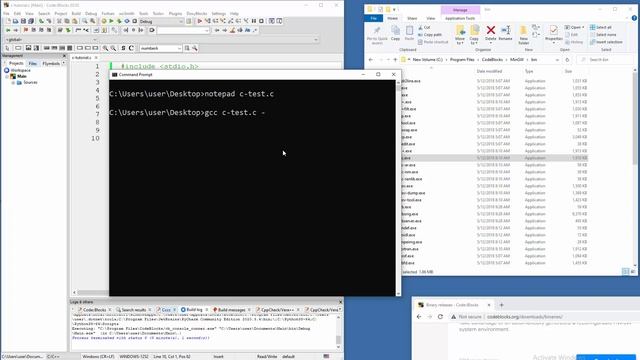Click the Open file icon in Code::Blocks
Image resolution: width=640 pixels, height=360 pixels.
click(x=16, y=21)
